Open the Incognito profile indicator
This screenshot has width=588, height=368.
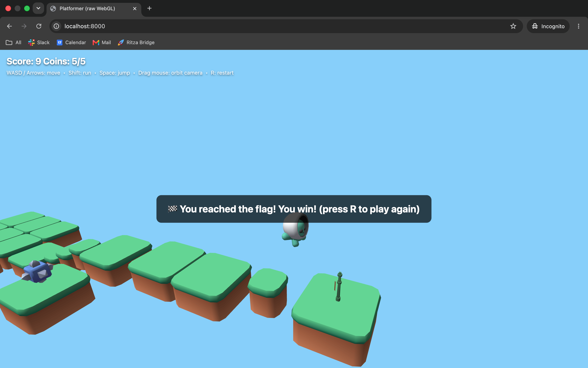(548, 26)
